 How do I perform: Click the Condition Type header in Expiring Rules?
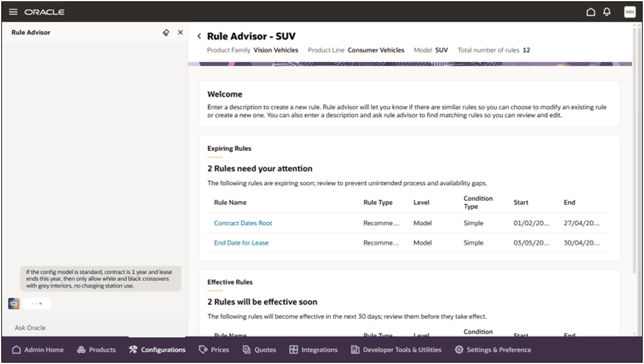point(478,202)
